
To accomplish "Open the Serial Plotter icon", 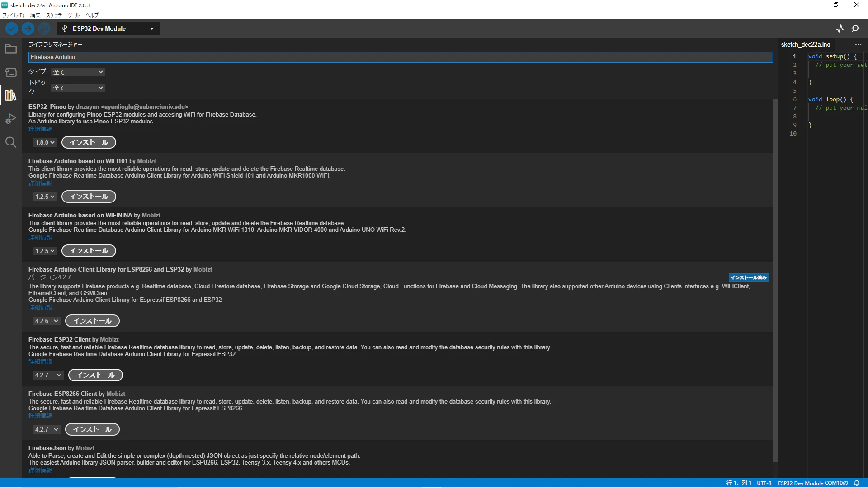I will point(840,28).
